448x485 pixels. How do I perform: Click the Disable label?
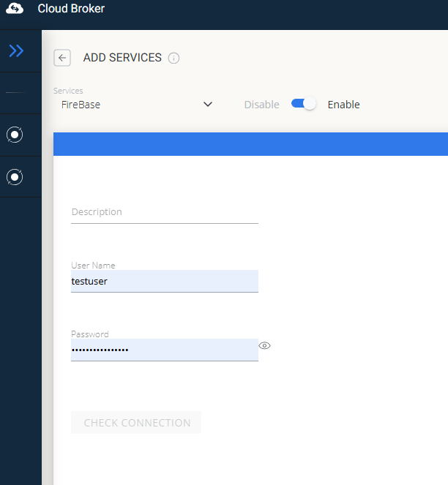coord(261,105)
